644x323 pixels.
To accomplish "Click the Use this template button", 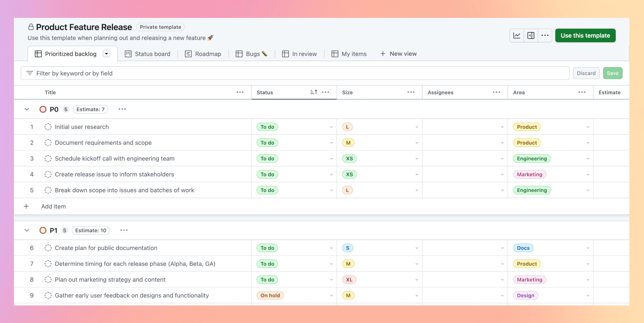I will [x=585, y=35].
